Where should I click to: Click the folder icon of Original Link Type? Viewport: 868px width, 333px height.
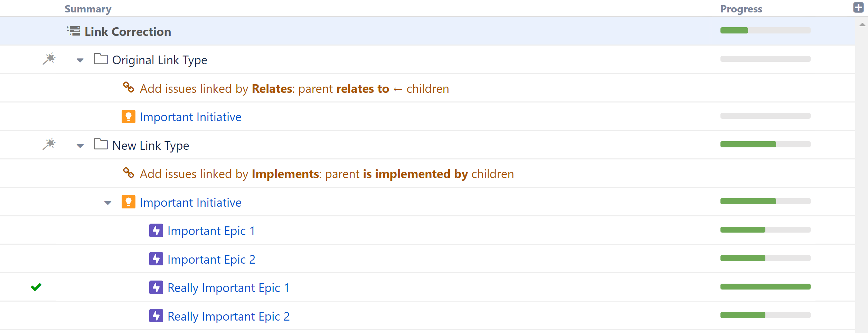[x=101, y=59]
